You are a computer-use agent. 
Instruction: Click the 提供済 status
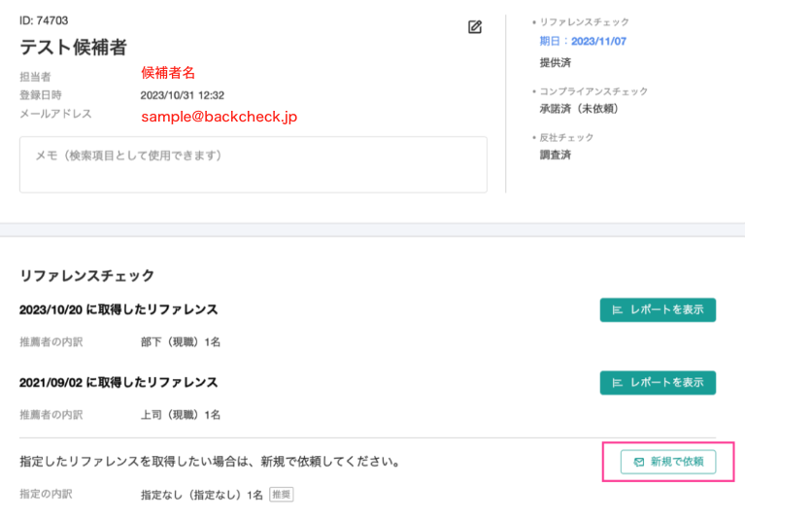[556, 63]
